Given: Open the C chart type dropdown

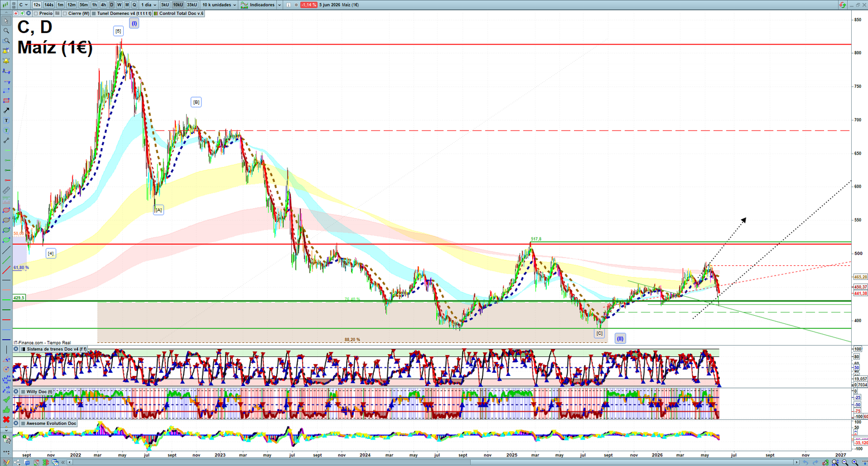Looking at the screenshot, I should click(23, 4).
